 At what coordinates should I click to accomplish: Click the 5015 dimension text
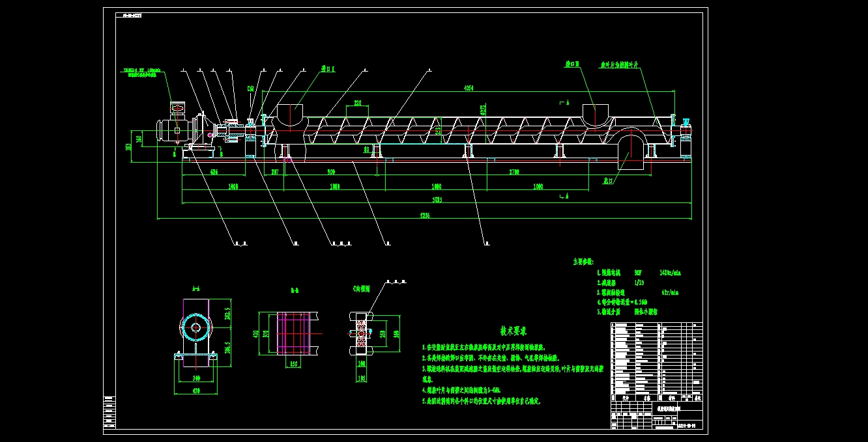437,200
